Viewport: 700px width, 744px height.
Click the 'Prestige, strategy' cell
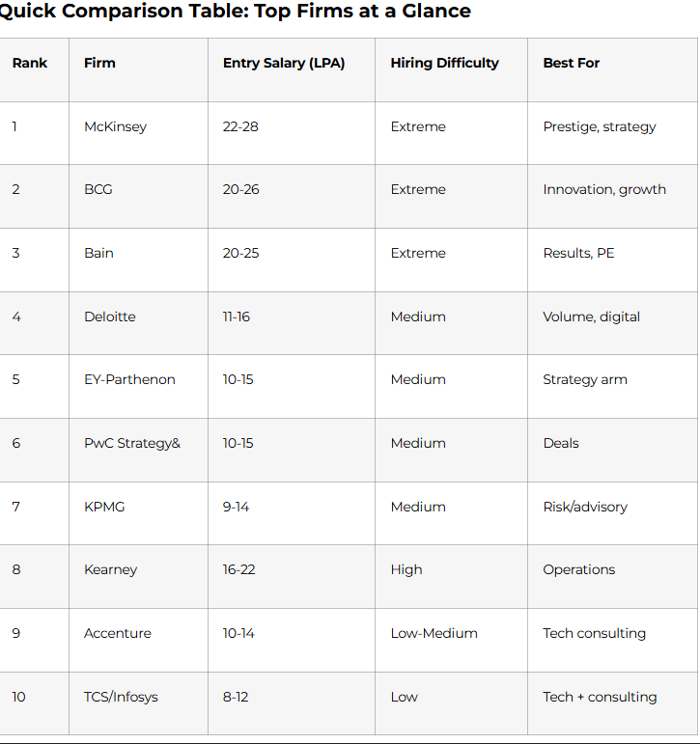[600, 126]
